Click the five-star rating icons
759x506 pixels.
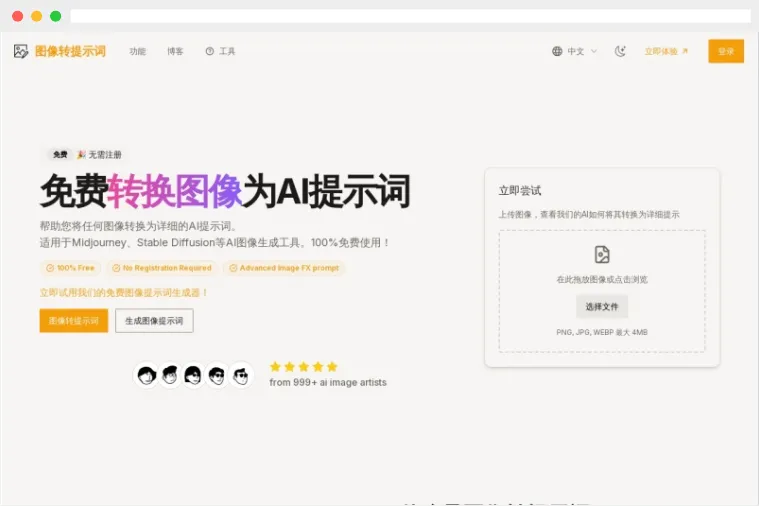[303, 367]
